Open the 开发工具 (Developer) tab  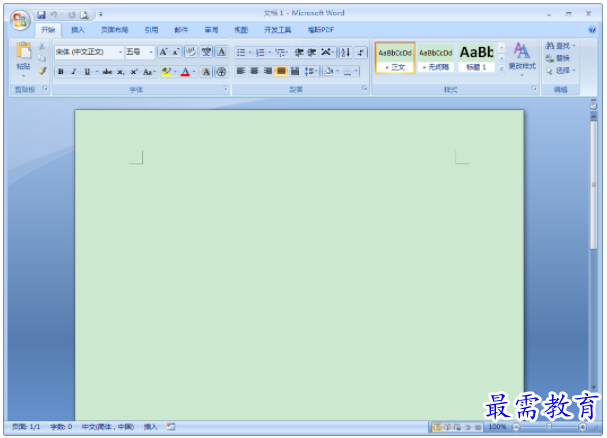[x=278, y=30]
